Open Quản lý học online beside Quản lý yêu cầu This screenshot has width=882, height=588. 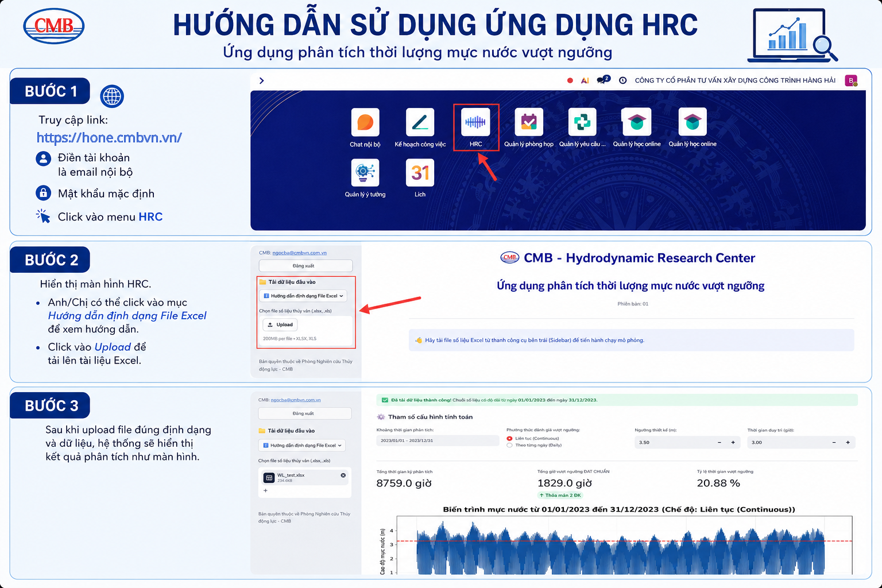637,122
